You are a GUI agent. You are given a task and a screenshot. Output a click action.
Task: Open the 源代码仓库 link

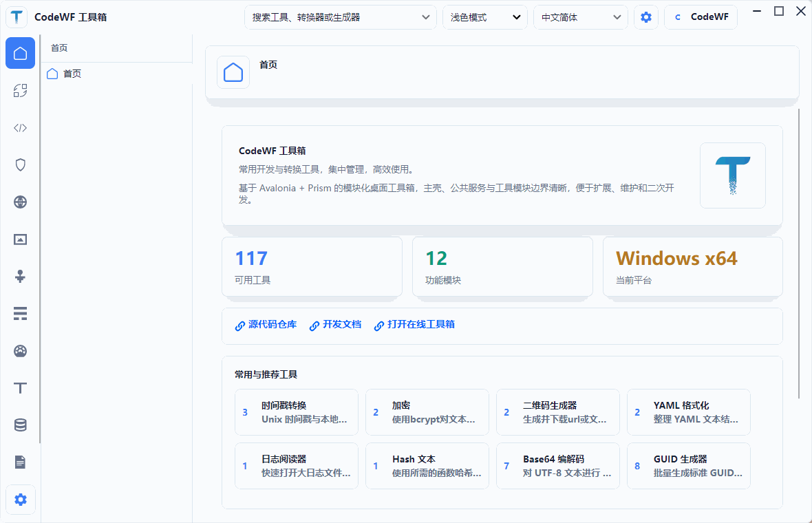[266, 325]
